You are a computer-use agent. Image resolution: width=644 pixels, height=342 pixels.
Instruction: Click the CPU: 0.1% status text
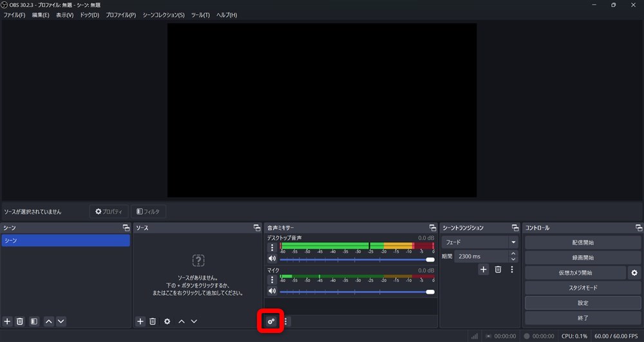pos(574,336)
